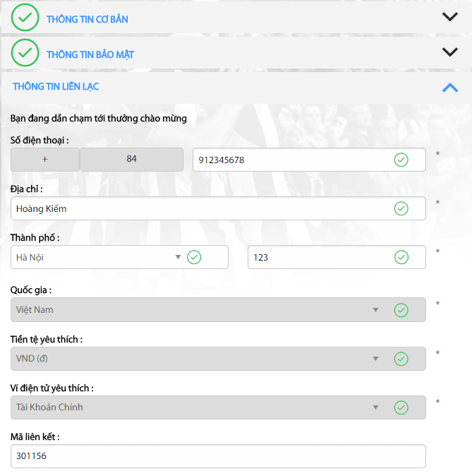
Task: Open the Ví điện tử Tài Khoản Chính dropdown
Action: [198, 407]
